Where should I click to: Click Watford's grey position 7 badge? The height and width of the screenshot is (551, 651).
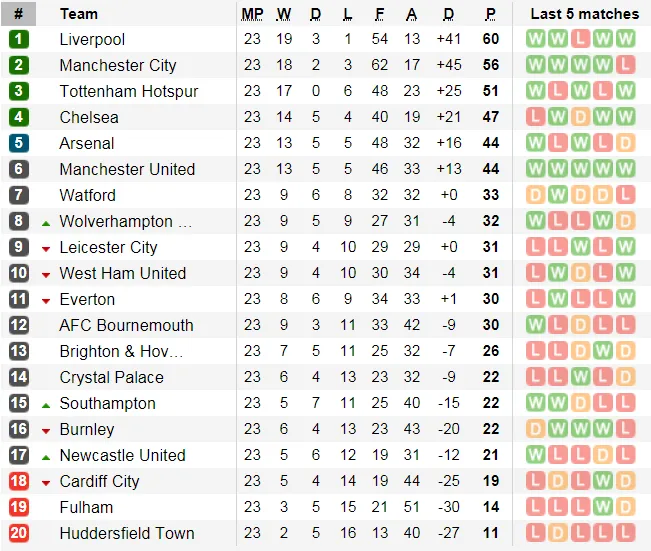point(19,195)
